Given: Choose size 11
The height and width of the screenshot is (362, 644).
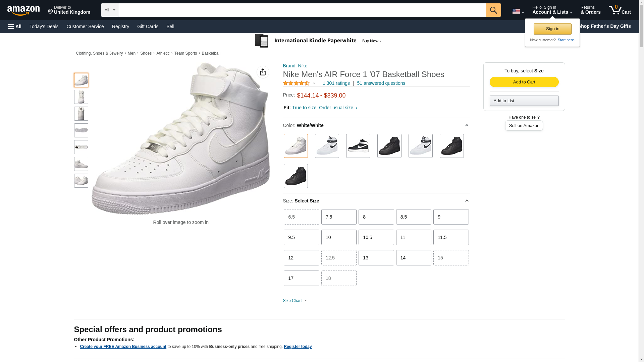Looking at the screenshot, I should click(x=413, y=237).
